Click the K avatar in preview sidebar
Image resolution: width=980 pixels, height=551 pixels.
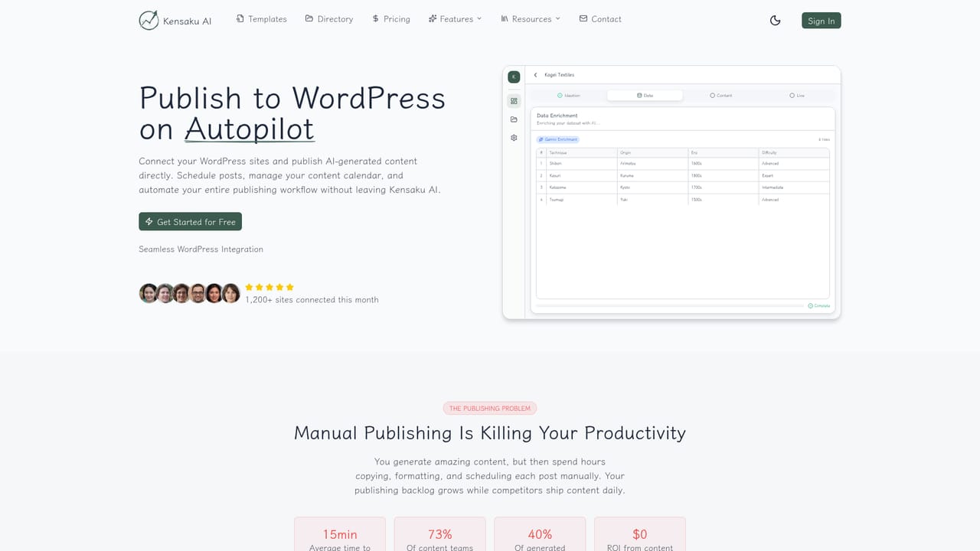(514, 77)
